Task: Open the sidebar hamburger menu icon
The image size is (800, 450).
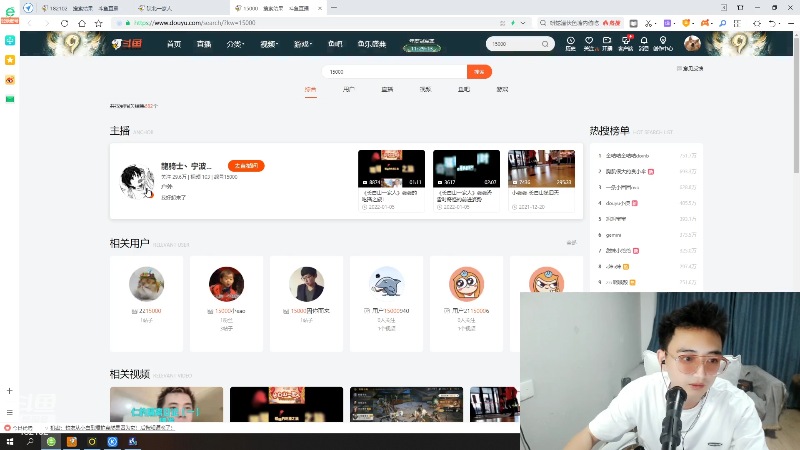Action: 10,412
